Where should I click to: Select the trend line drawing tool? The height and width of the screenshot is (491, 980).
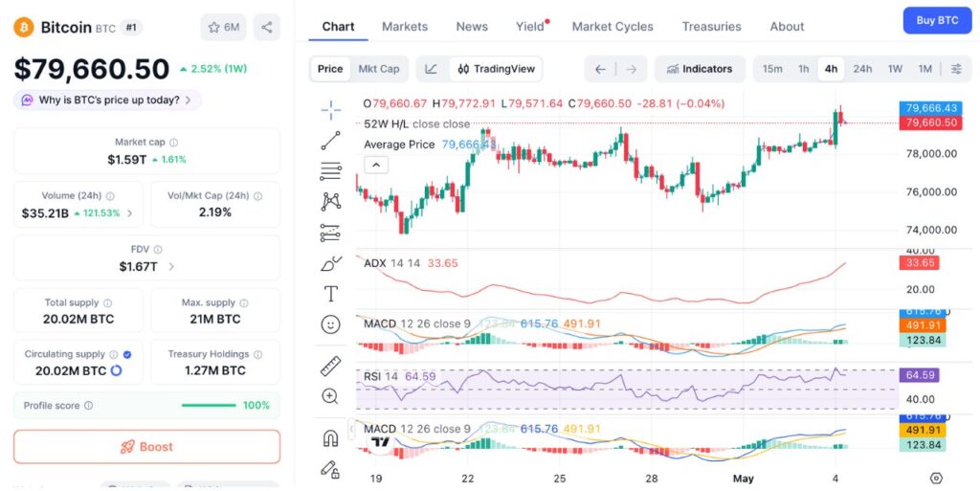(330, 141)
